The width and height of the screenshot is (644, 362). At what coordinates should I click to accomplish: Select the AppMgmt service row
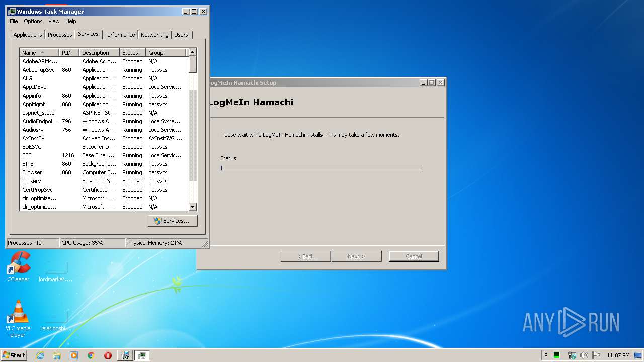tap(104, 104)
